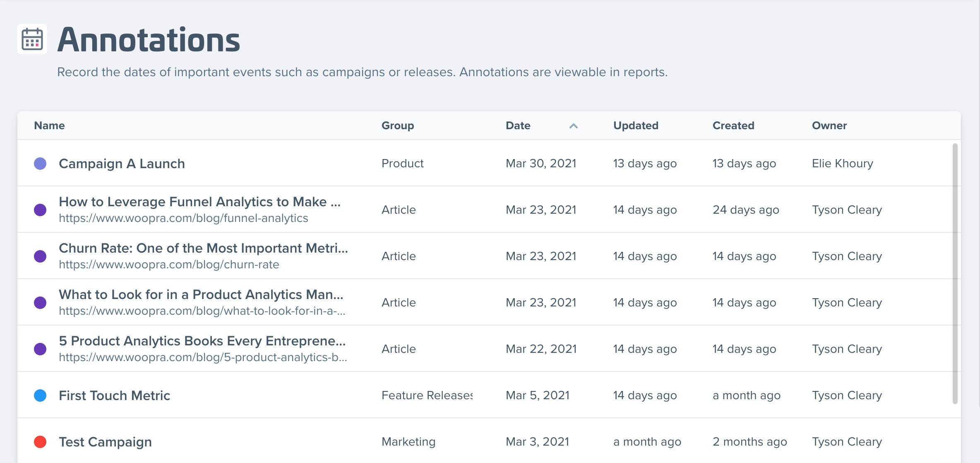This screenshot has width=980, height=463.
Task: Open What to Look for in Product Analytics
Action: click(201, 294)
